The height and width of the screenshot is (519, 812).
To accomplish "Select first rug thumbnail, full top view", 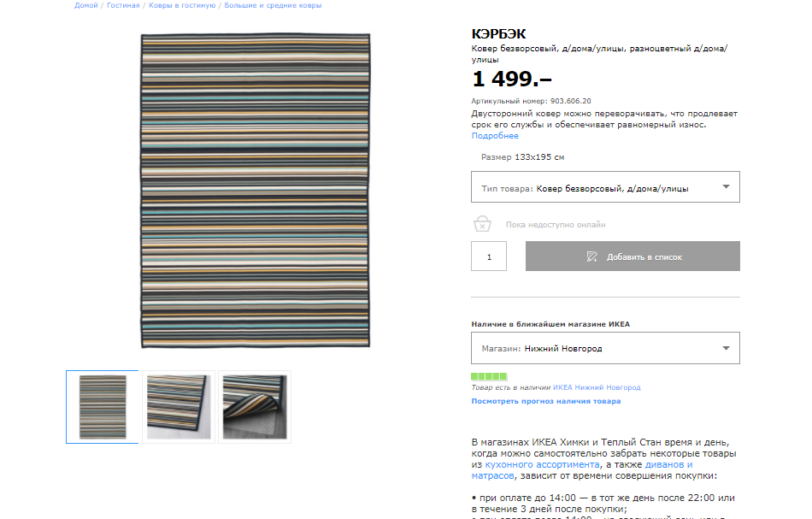I will [x=103, y=407].
